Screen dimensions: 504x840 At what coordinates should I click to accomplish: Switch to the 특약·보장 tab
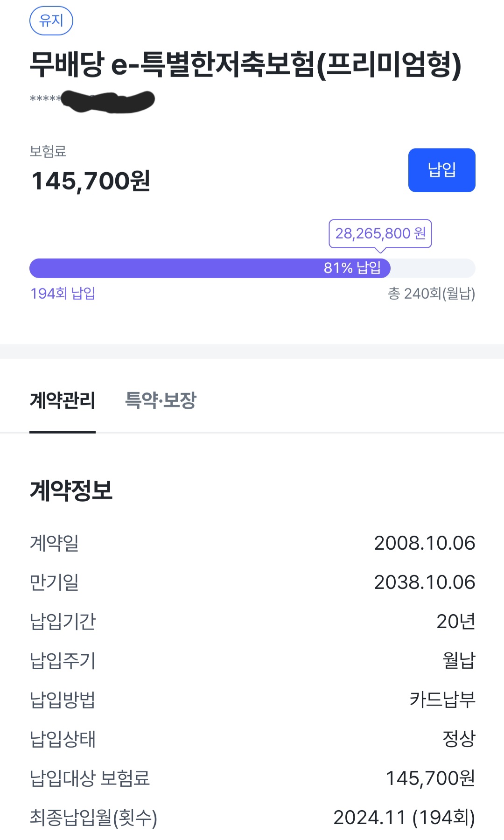(x=161, y=400)
